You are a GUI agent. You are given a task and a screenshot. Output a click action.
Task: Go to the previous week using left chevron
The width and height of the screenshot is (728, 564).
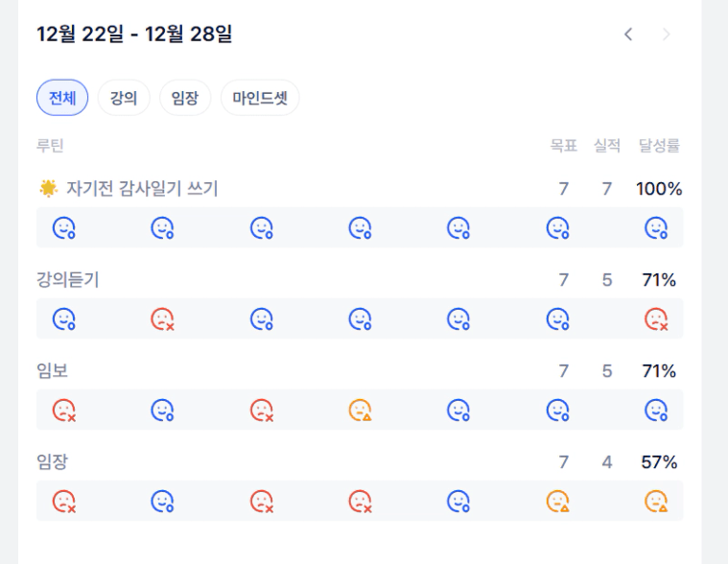(628, 35)
